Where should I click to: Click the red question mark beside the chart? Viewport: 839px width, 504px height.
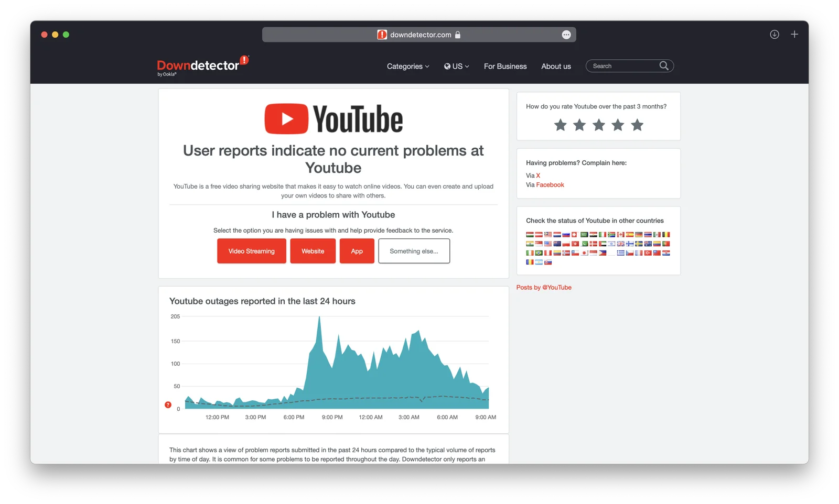tap(168, 404)
